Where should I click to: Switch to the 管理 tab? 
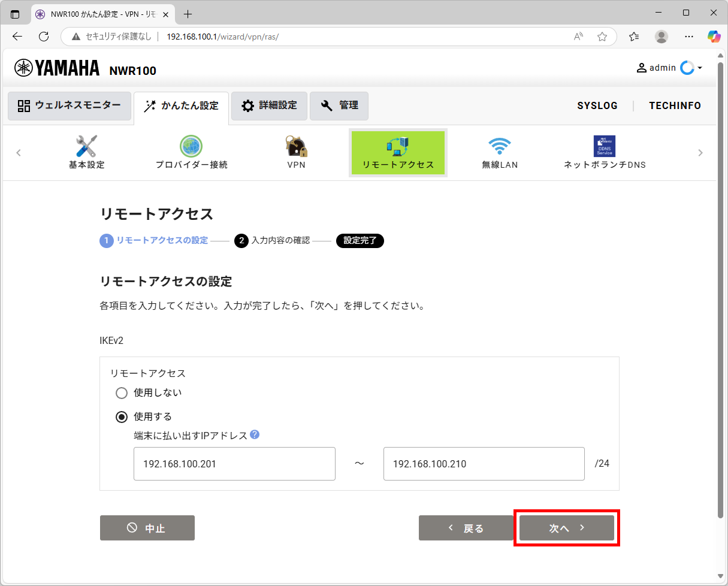[x=339, y=105]
